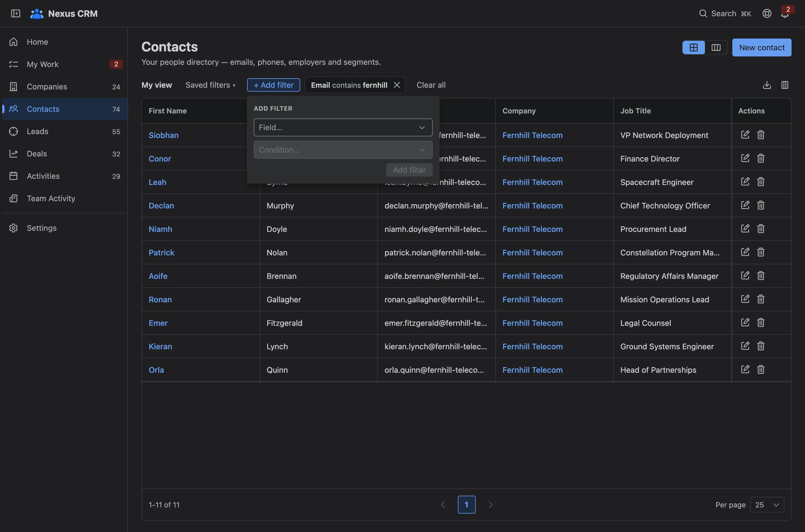Open the help/support icon in header

click(767, 13)
